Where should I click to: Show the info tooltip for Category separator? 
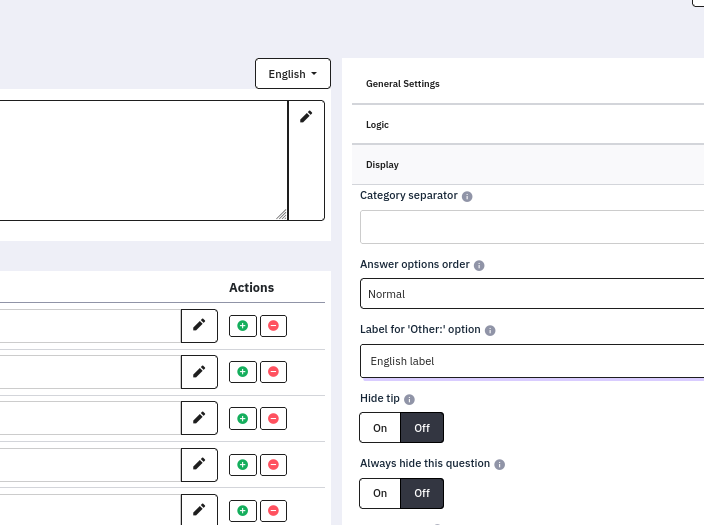[468, 197]
